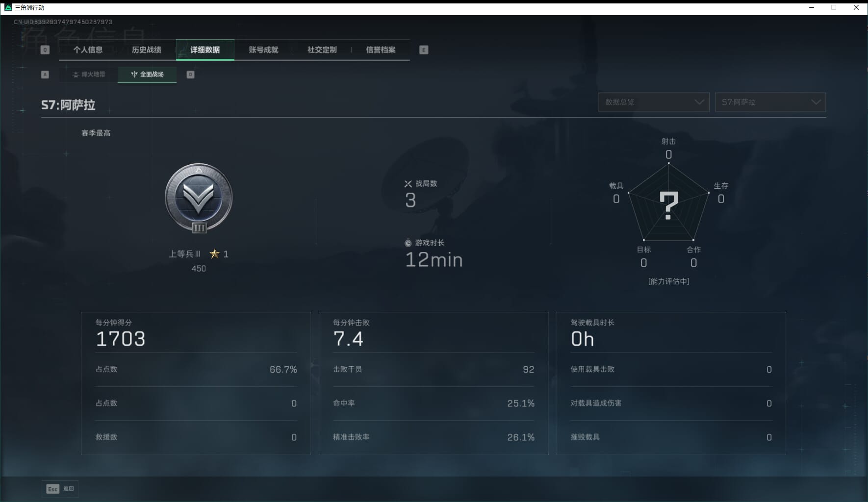The image size is (868, 502).
Task: Select the 详细数据 tab
Action: click(205, 50)
